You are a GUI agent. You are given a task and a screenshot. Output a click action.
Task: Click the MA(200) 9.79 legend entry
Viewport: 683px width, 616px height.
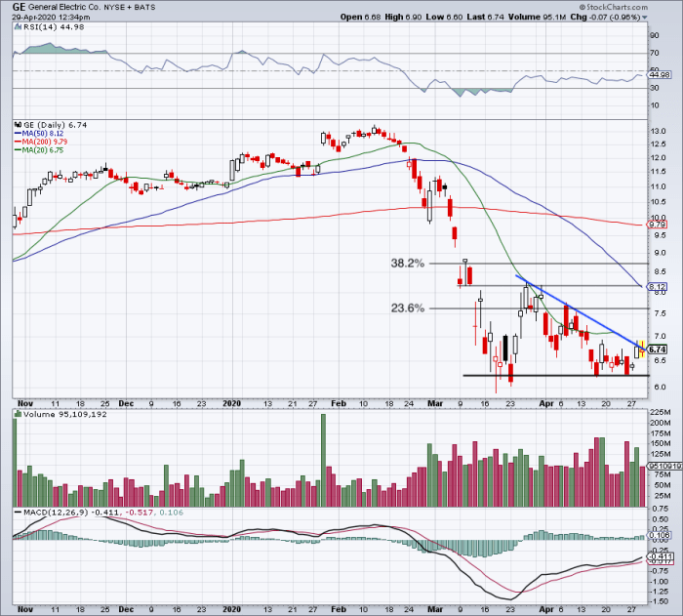(x=41, y=142)
